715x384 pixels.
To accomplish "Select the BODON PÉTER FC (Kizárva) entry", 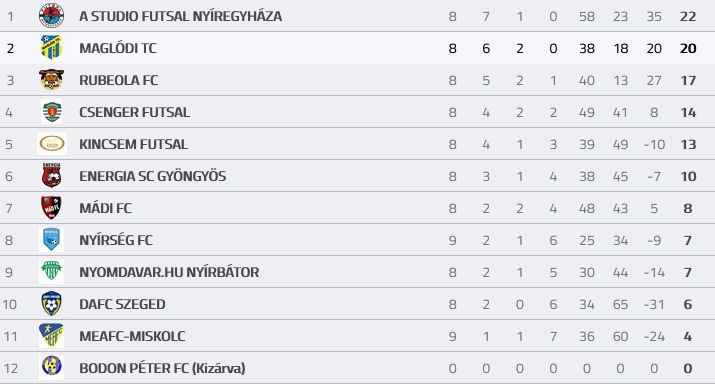I will [162, 368].
